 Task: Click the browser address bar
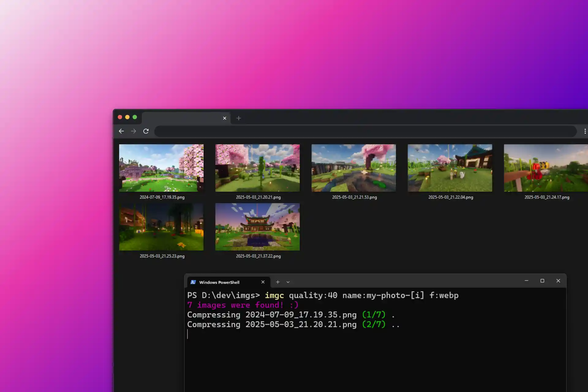point(365,131)
